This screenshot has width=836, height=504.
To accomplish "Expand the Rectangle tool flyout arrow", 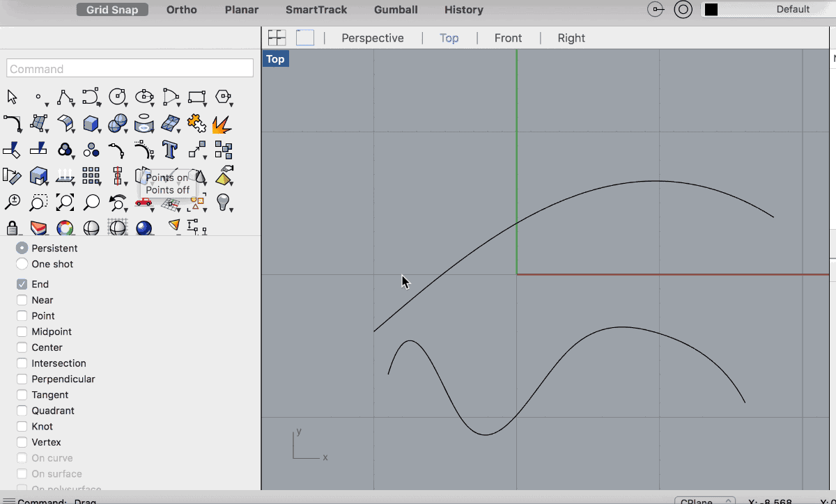I will tap(205, 104).
